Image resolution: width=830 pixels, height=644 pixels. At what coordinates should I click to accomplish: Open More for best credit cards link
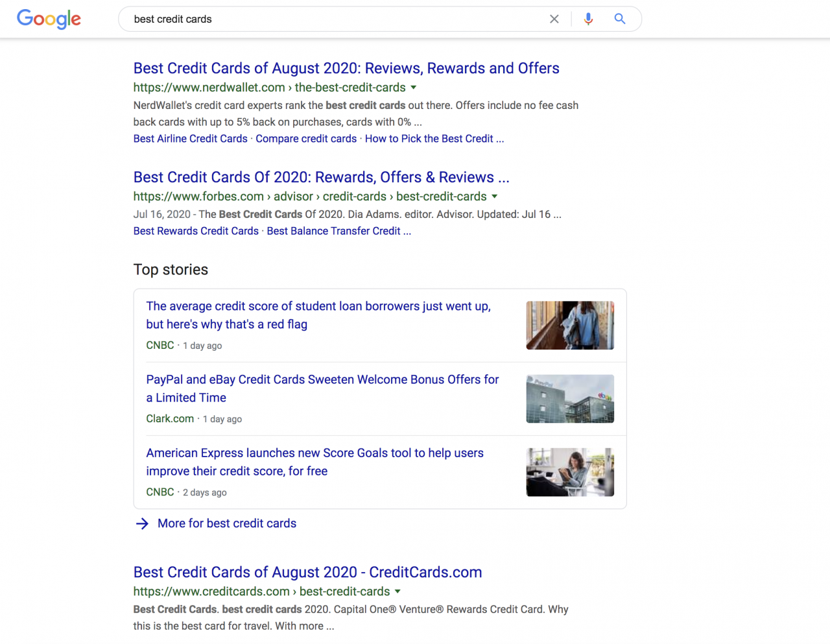(227, 523)
